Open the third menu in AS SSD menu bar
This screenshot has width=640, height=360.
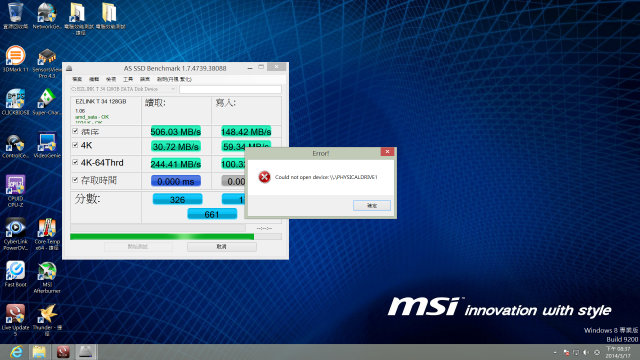click(x=111, y=79)
